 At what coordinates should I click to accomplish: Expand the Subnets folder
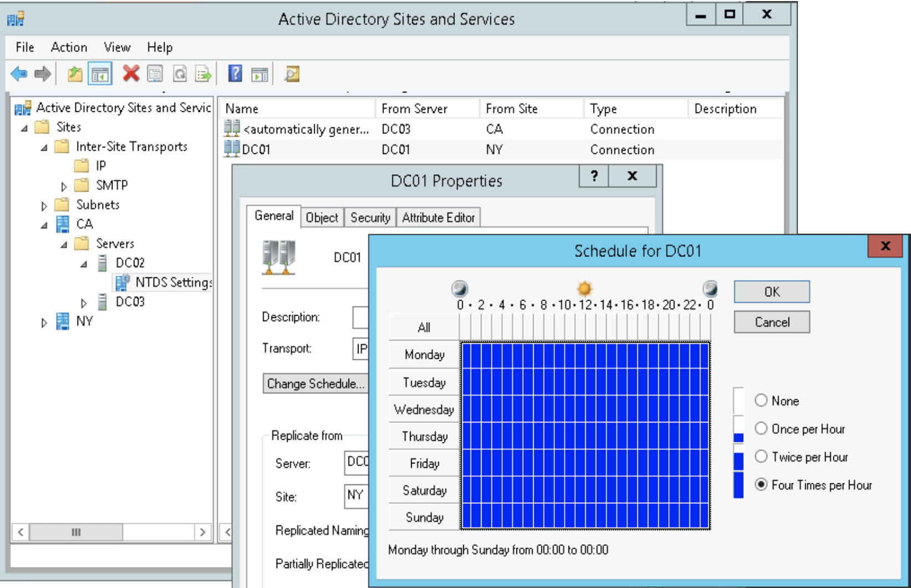tap(44, 206)
